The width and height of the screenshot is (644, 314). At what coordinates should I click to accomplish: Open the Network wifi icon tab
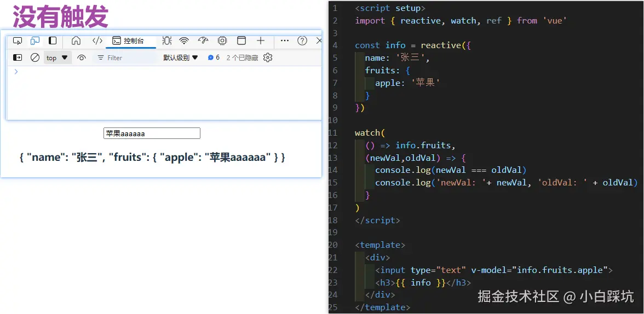click(184, 40)
